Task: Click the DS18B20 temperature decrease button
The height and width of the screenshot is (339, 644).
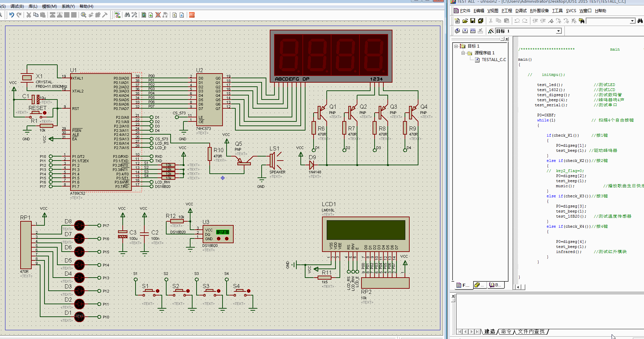Action: pos(218,239)
